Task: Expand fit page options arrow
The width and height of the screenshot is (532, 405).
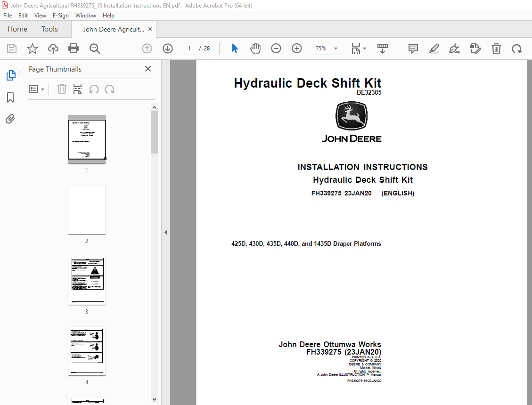Action: click(x=365, y=49)
